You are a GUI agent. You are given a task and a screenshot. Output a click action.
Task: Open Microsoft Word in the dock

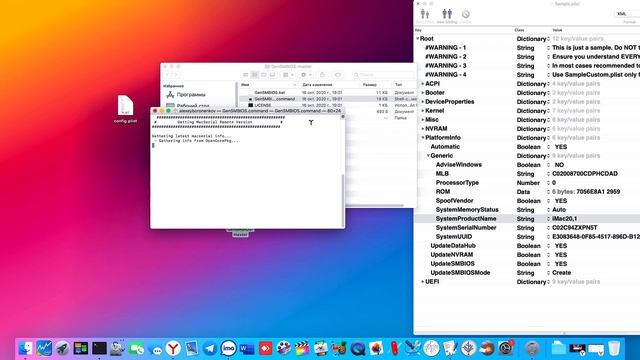click(x=247, y=348)
